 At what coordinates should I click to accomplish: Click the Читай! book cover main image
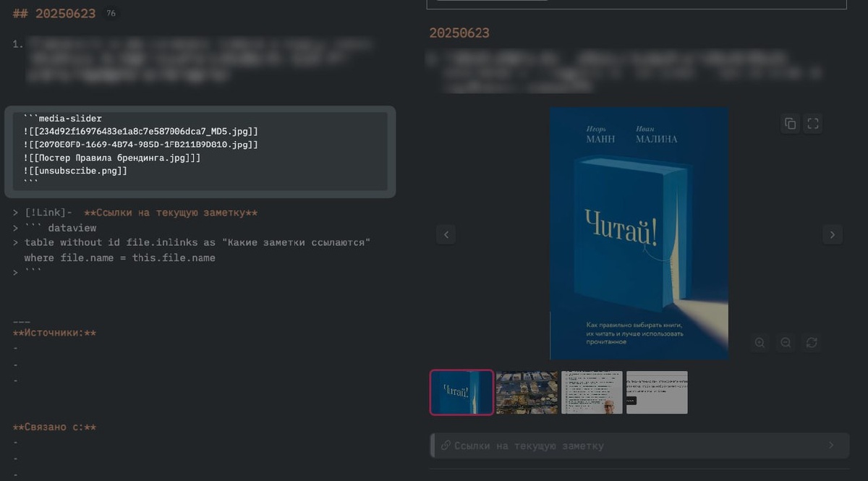639,234
